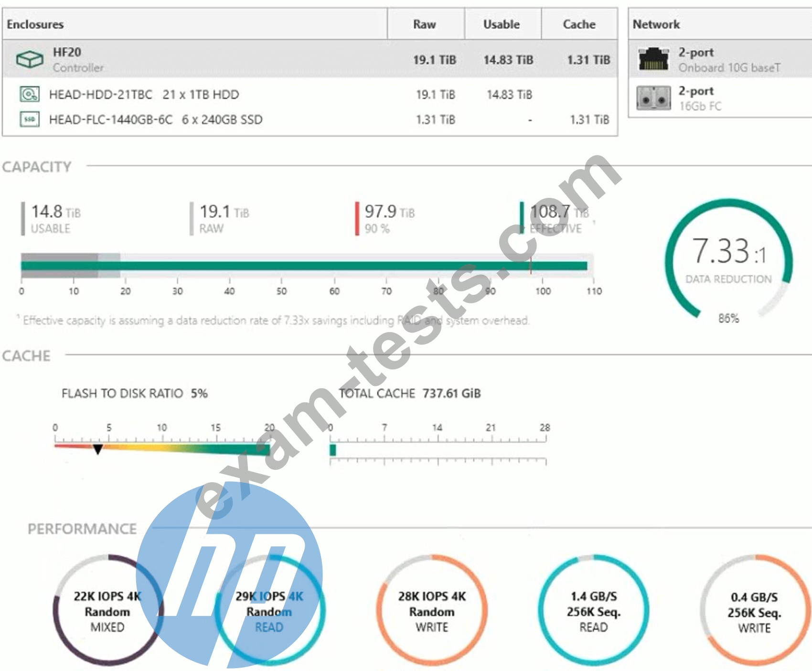The width and height of the screenshot is (812, 671).
Task: Click the FLASH TO DISK RATIO 5% label
Action: (x=134, y=393)
